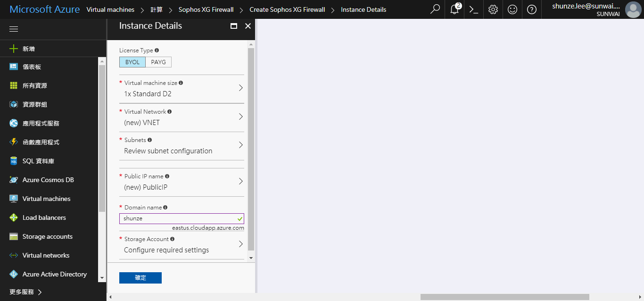Go to Virtual machines breadcrumb
This screenshot has height=301, width=644.
coord(110,9)
